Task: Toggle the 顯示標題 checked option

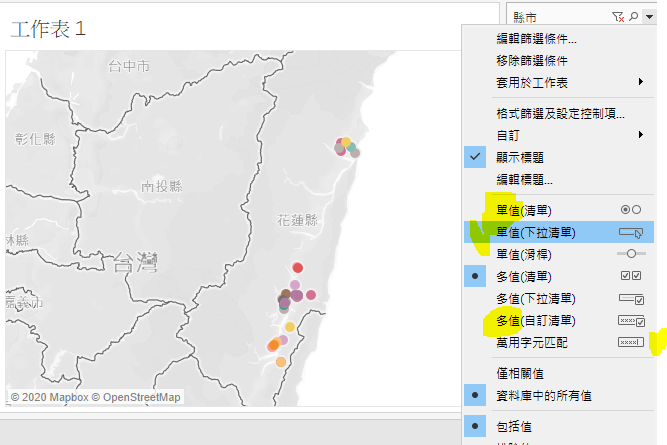Action: coord(559,157)
